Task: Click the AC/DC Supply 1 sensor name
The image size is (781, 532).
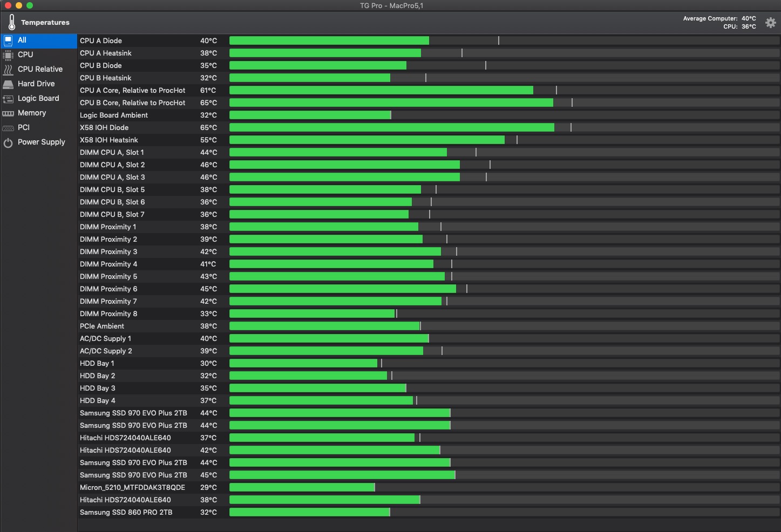Action: [x=105, y=338]
